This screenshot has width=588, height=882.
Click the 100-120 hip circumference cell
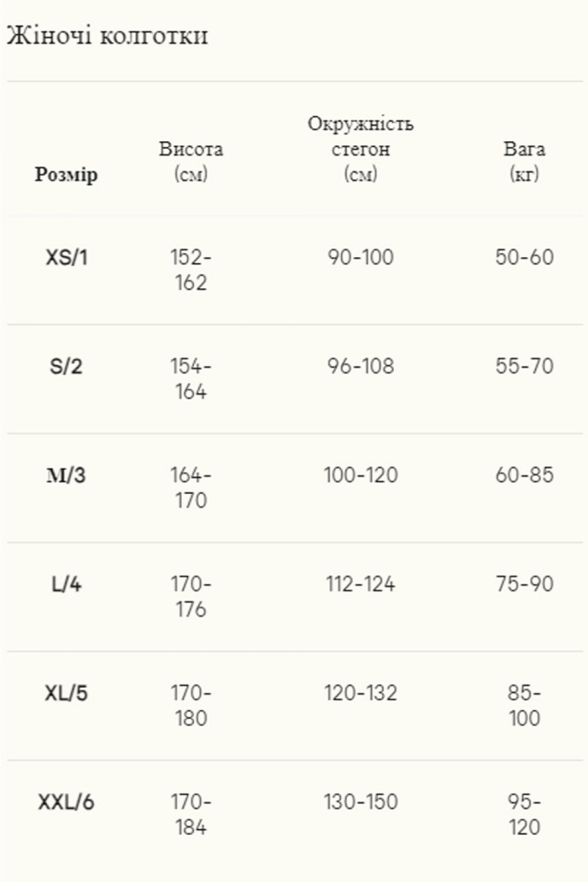(x=360, y=475)
